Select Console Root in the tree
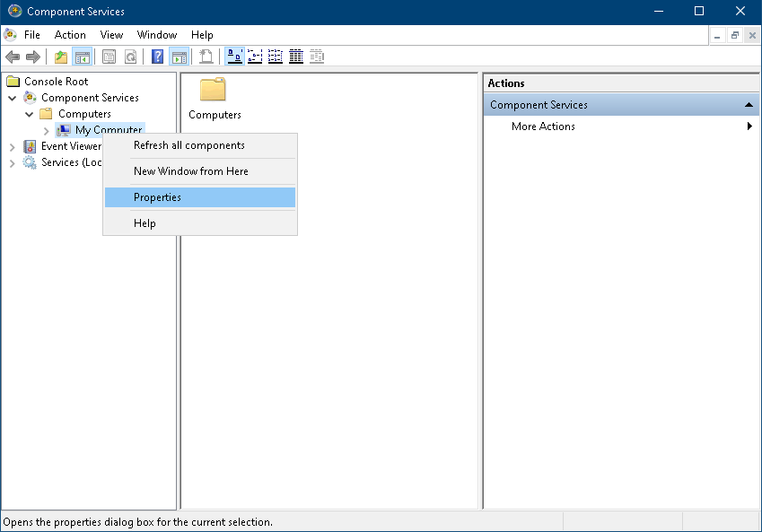 (56, 82)
